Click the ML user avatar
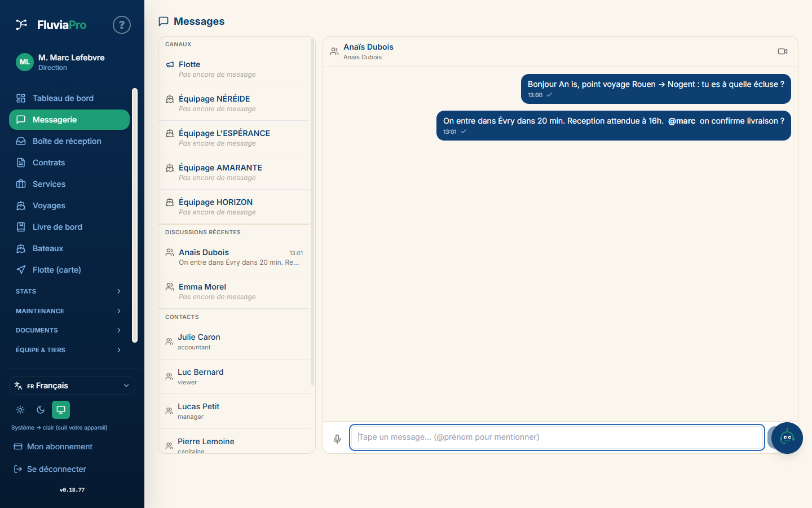The image size is (812, 508). tap(25, 62)
